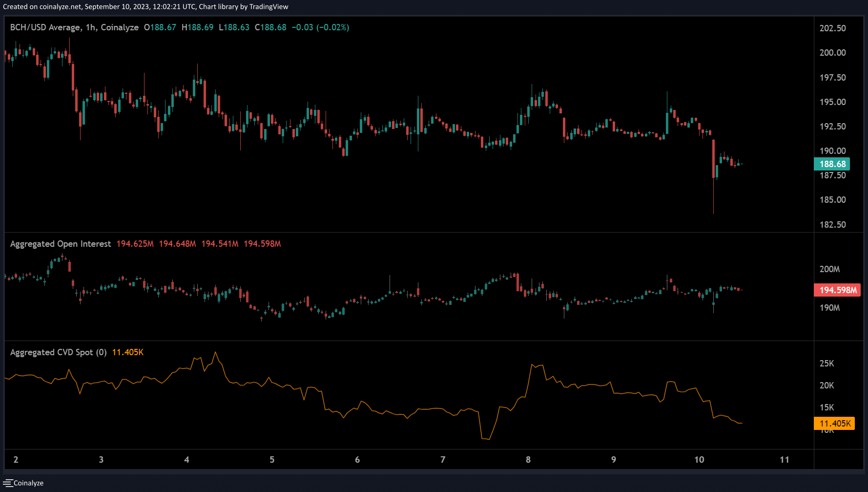Click the 197.50 price axis label
The image size is (868, 492).
[x=833, y=78]
